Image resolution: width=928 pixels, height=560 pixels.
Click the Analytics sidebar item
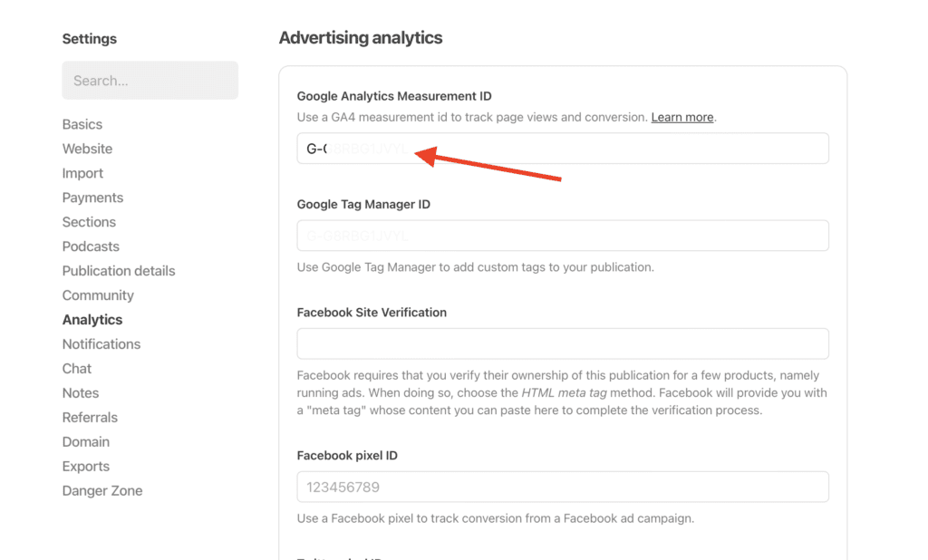(92, 320)
